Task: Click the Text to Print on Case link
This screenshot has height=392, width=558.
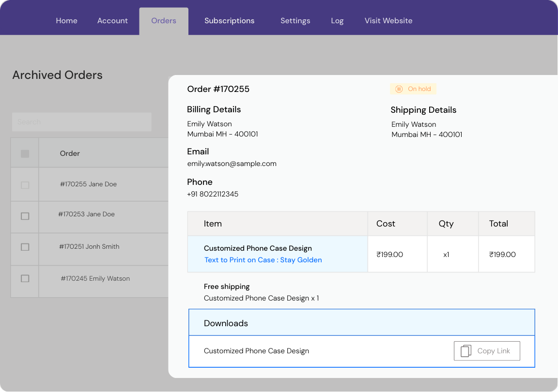Action: pyautogui.click(x=263, y=260)
